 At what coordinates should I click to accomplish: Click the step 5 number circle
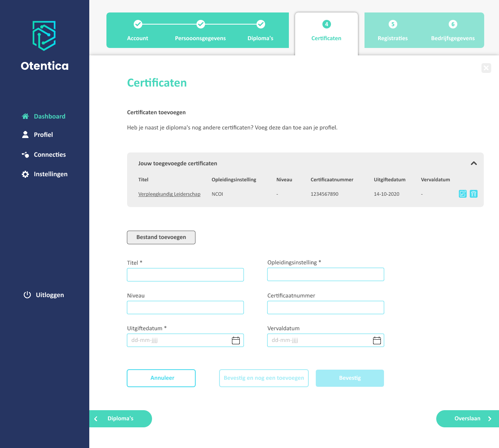click(x=393, y=24)
